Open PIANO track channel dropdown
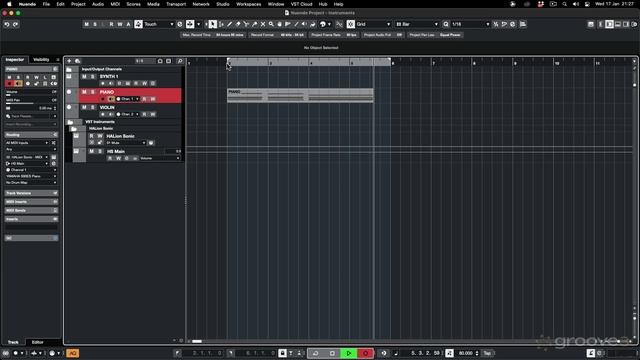This screenshot has width=640, height=360. (x=129, y=99)
